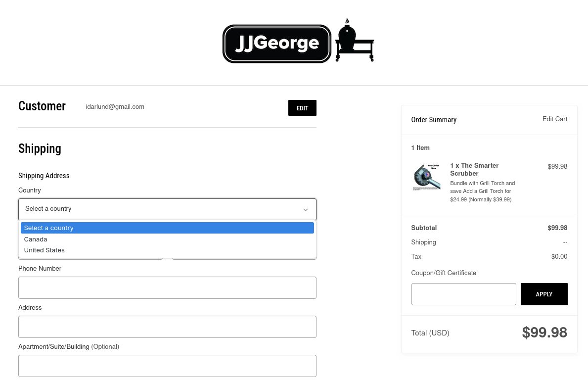Click the Grill Torch bundle description text
The width and height of the screenshot is (588, 380).
[x=483, y=191]
